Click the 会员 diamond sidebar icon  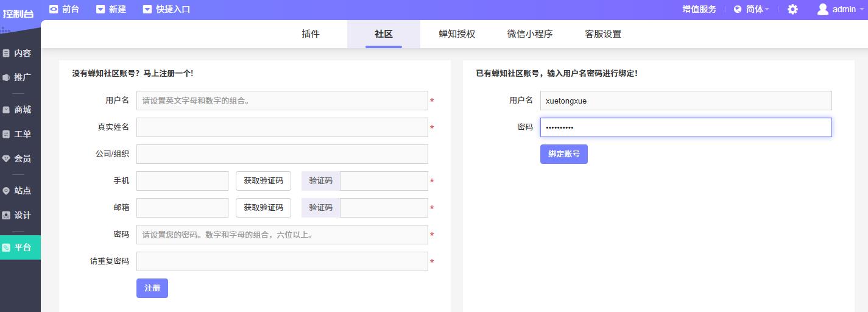pyautogui.click(x=6, y=158)
